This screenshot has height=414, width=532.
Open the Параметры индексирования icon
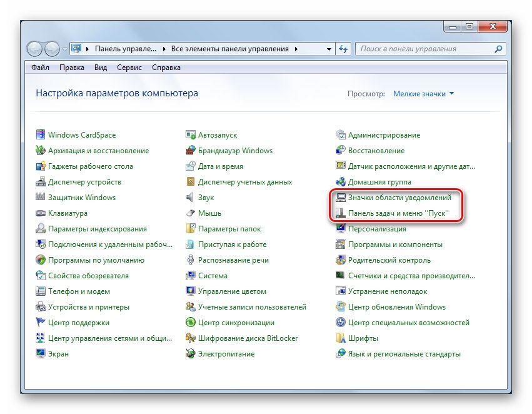coord(41,229)
